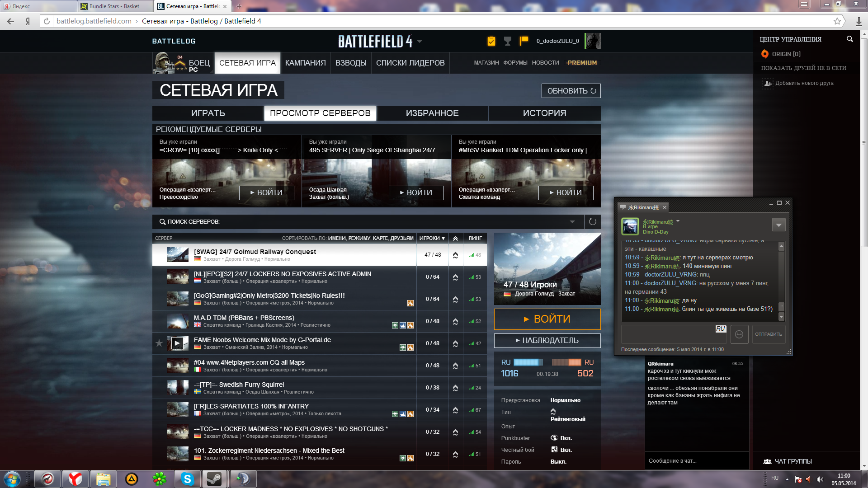Click the chat window vertical scrollbar

781,281
